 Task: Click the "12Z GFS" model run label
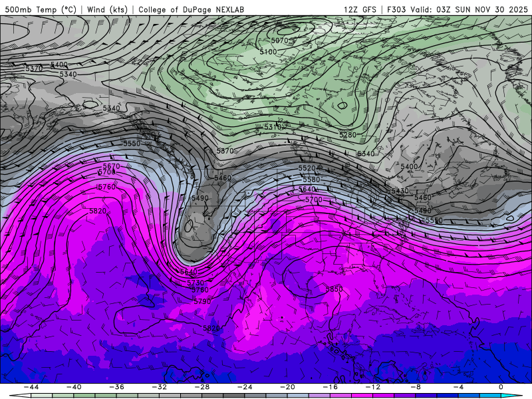360,9
